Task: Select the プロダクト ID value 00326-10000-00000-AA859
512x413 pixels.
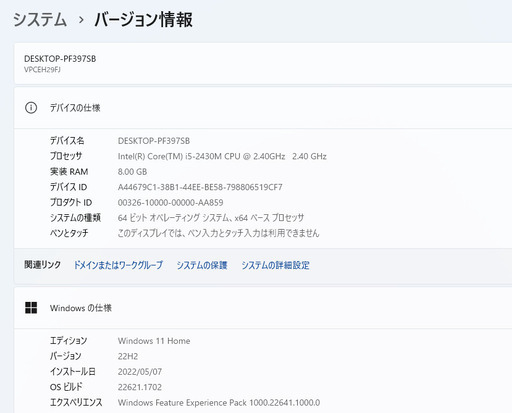Action: (x=170, y=202)
